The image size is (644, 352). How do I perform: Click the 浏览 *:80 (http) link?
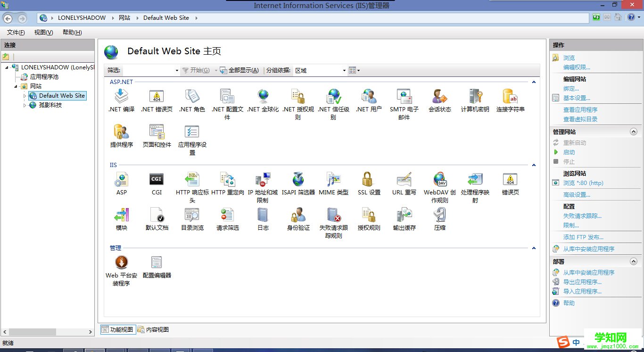click(x=583, y=183)
